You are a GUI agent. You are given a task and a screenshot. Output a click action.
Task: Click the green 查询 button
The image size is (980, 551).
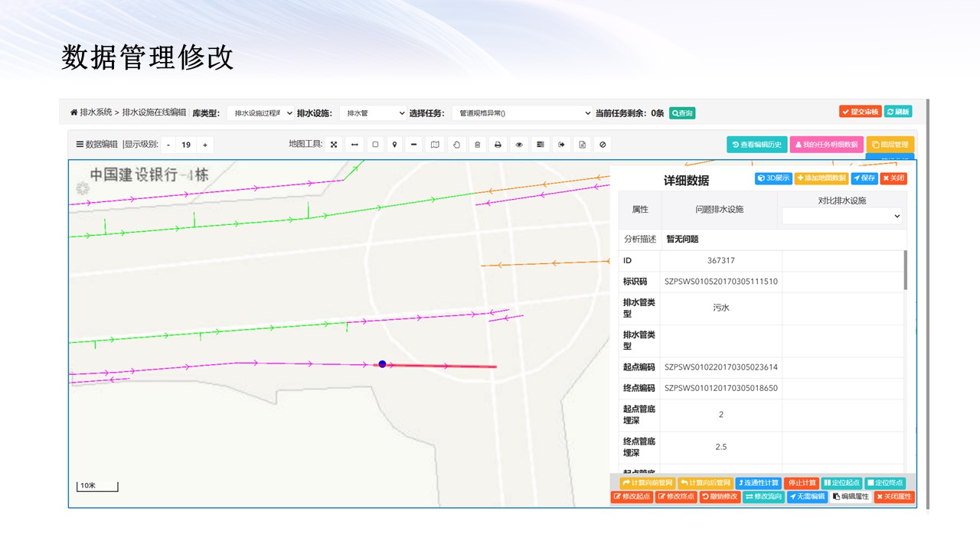coord(682,113)
